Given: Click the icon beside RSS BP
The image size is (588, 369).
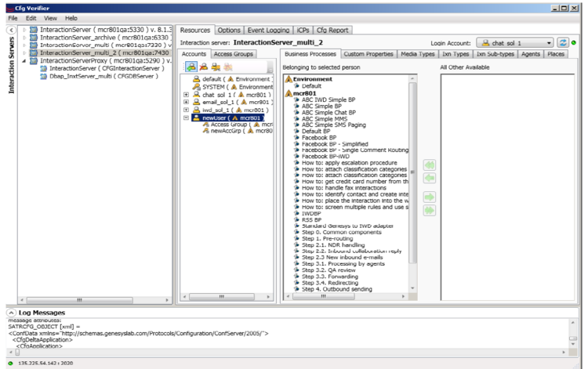Looking at the screenshot, I should pyautogui.click(x=296, y=220).
